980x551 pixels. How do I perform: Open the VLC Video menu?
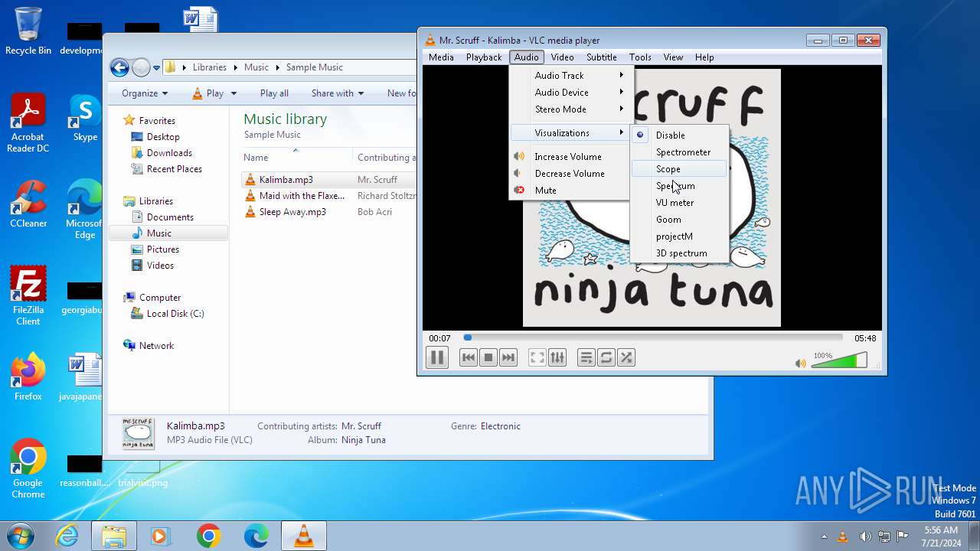click(562, 57)
